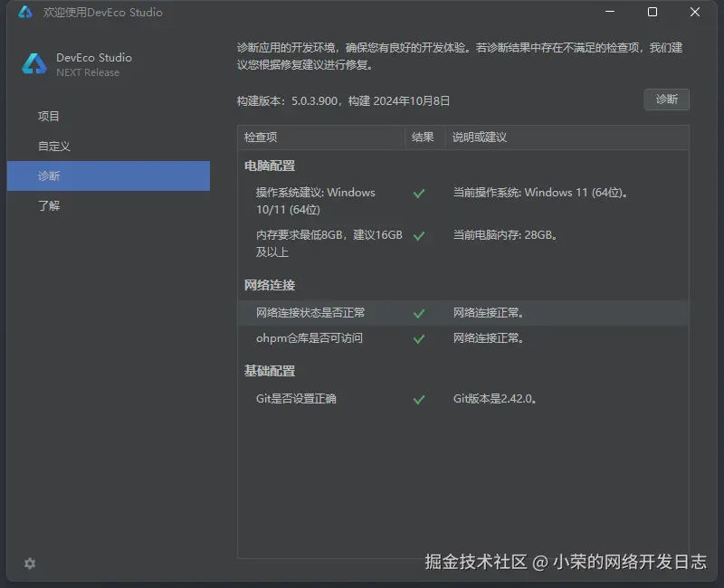
Task: Click the green check for operating system
Action: pos(419,194)
